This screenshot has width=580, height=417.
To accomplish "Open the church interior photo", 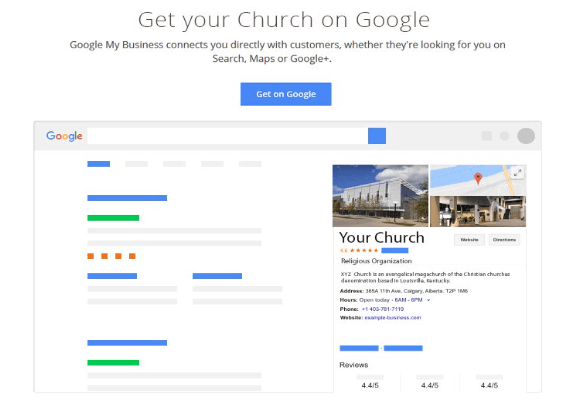I will (478, 211).
